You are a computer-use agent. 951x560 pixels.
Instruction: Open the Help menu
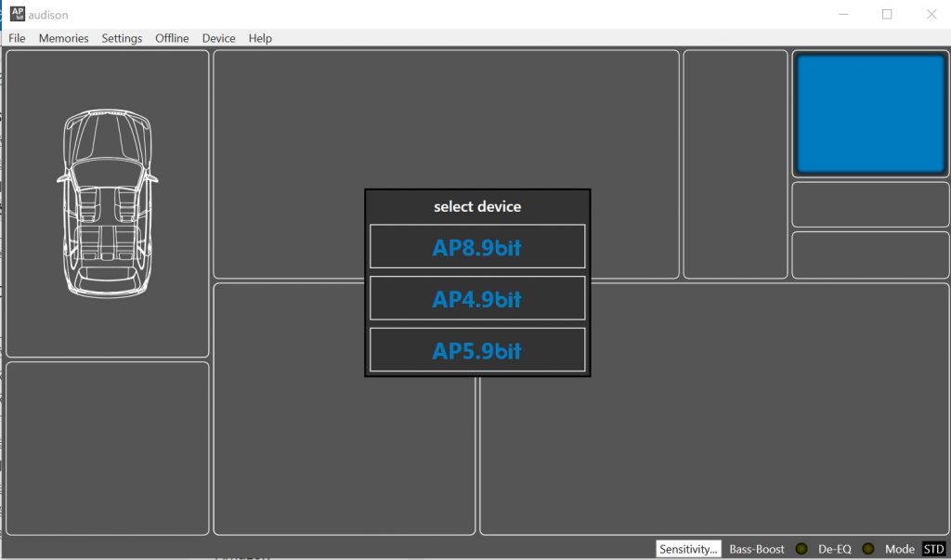[x=260, y=38]
